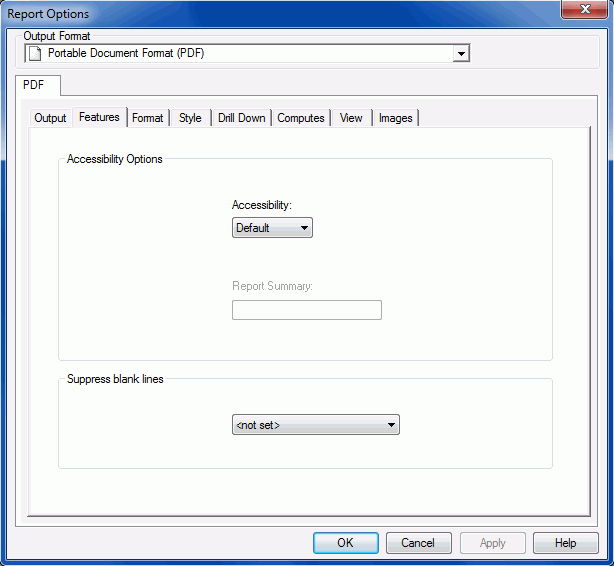The height and width of the screenshot is (566, 614).
Task: Switch to the Output tab
Action: pos(50,118)
